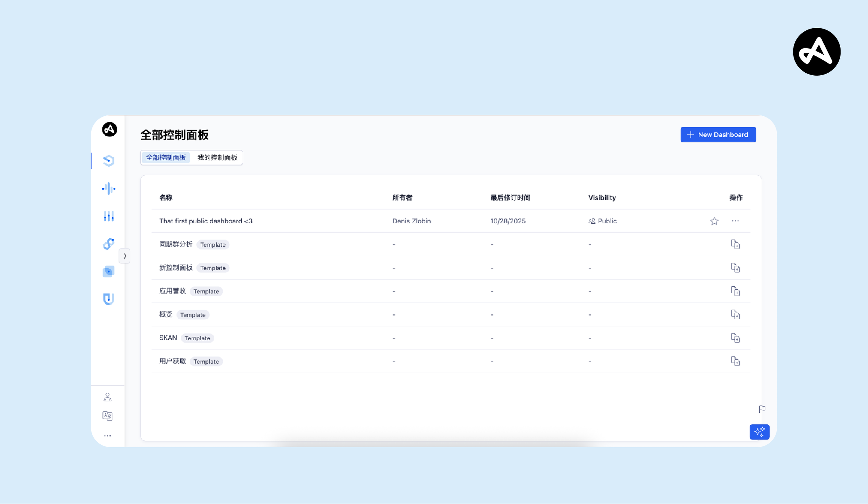Viewport: 868px width, 504px height.
Task: Open That first public dashboard <3
Action: [x=206, y=221]
